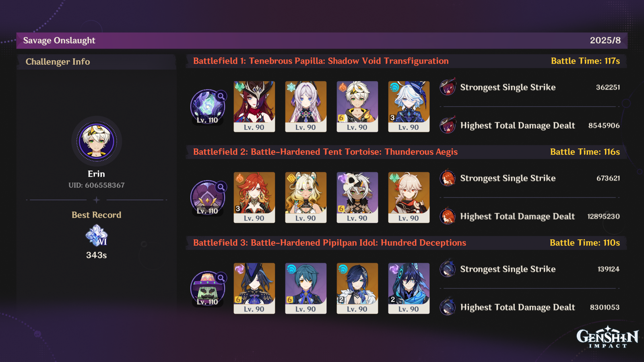
Task: Click Erin's challenger avatar portrait
Action: point(97,141)
